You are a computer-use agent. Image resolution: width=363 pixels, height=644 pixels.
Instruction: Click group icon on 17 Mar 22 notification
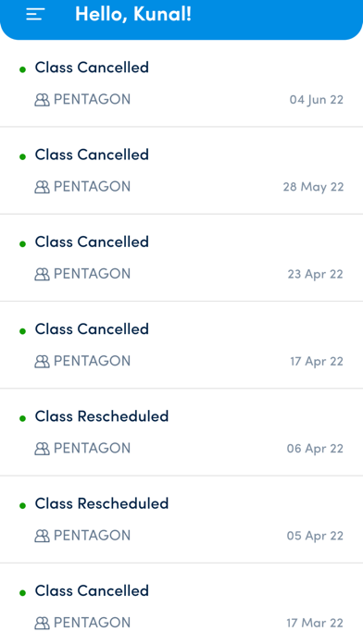42,623
